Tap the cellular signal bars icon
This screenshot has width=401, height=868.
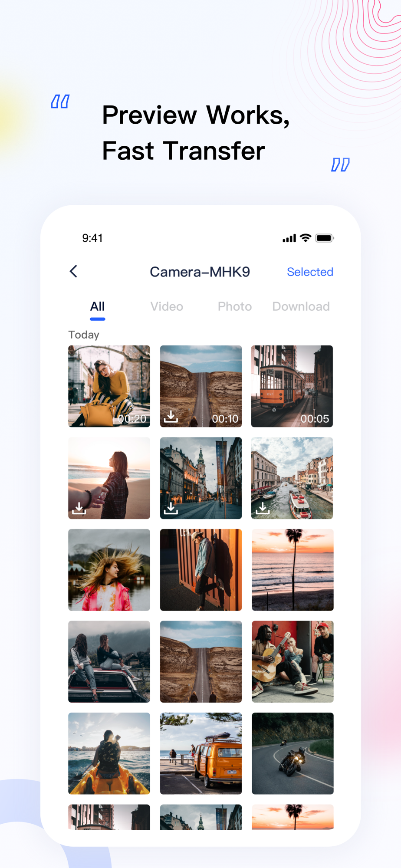click(x=289, y=238)
